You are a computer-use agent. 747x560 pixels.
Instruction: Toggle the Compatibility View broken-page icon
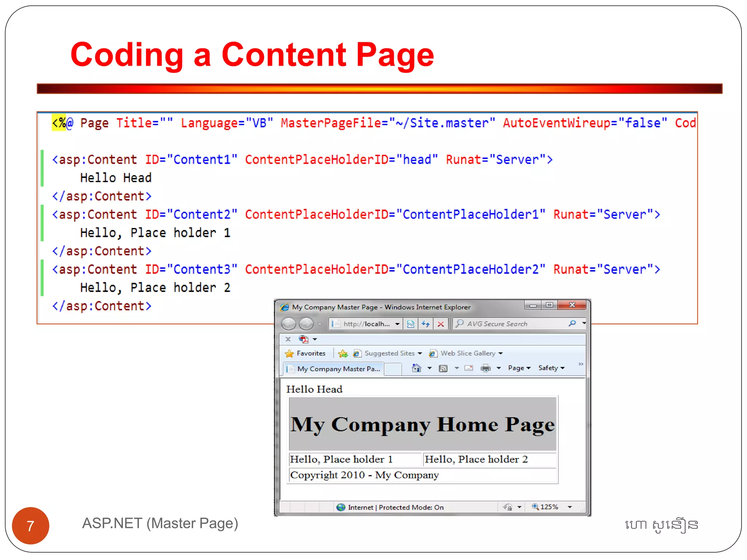point(411,324)
